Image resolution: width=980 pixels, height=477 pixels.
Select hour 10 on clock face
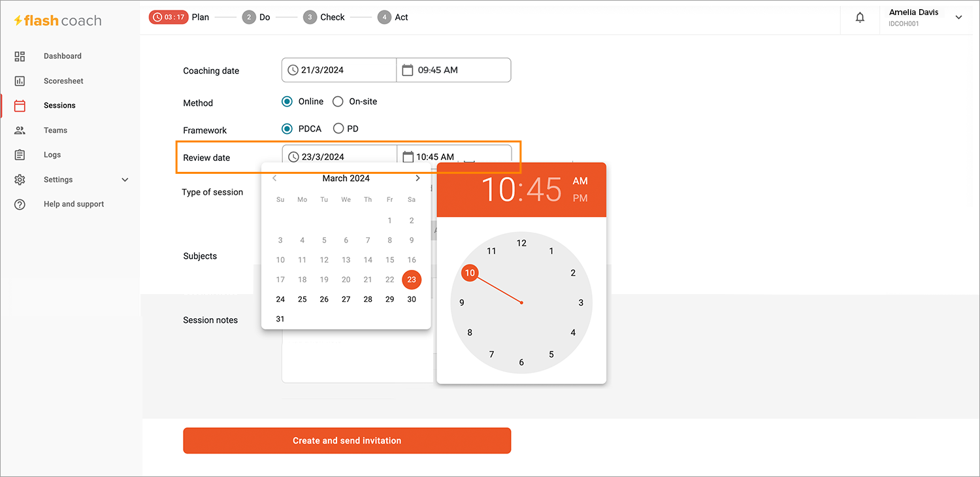(470, 272)
